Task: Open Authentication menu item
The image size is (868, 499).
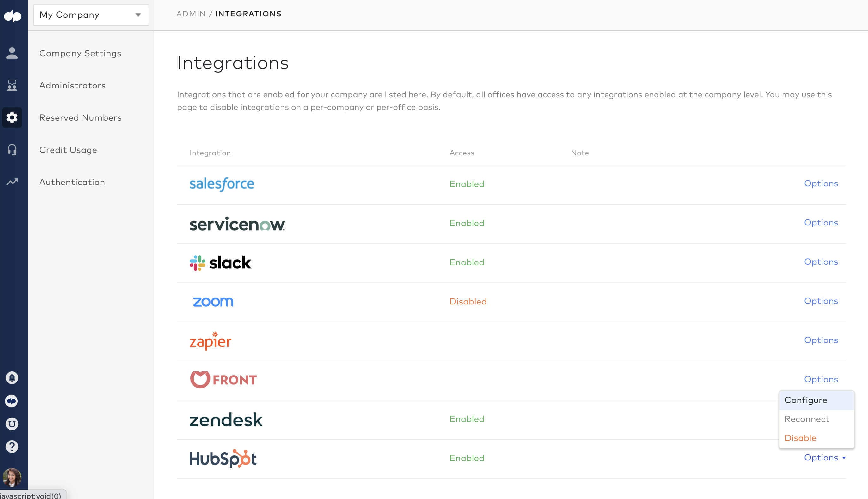Action: pos(72,182)
